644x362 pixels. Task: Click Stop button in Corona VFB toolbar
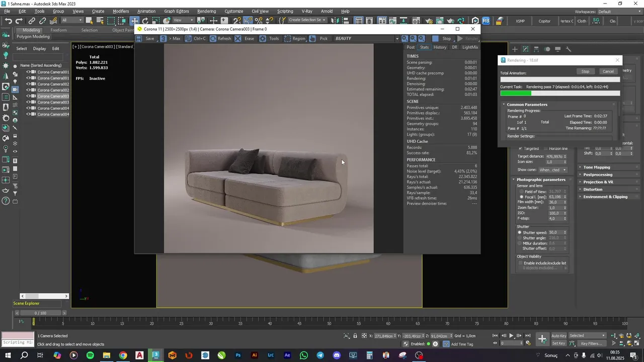coord(442,39)
